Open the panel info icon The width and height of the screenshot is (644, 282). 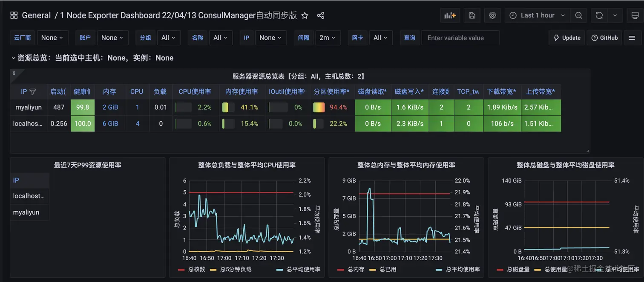14,73
